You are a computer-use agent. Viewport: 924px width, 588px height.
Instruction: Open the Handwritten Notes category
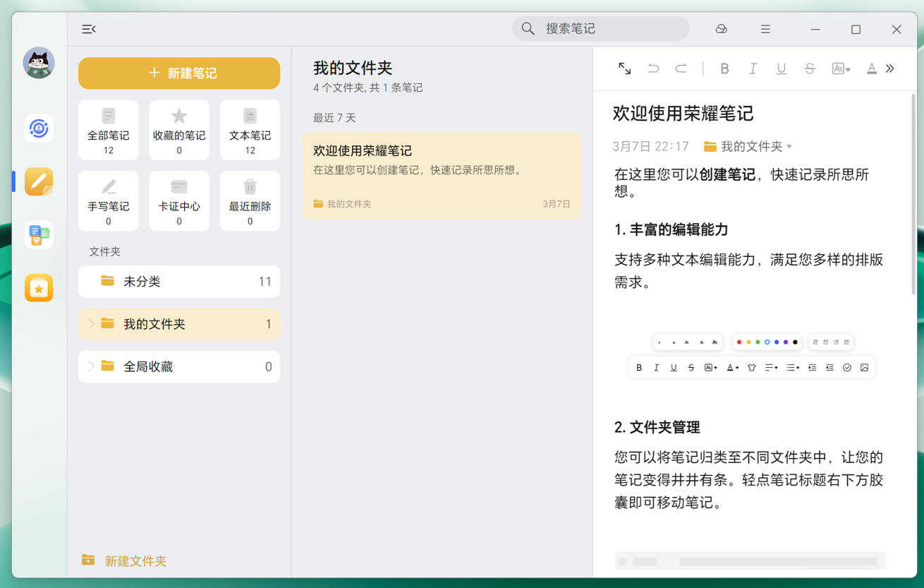[x=109, y=201]
